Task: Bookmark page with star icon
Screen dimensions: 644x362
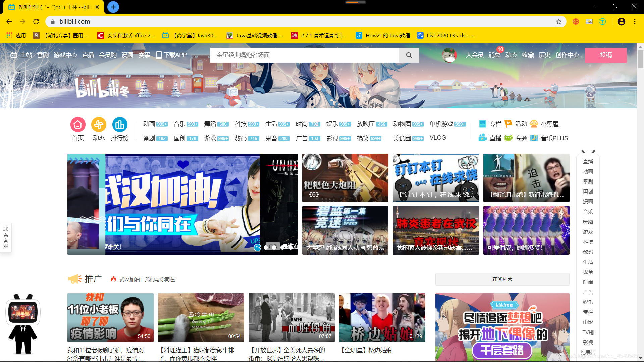Action: click(x=559, y=22)
